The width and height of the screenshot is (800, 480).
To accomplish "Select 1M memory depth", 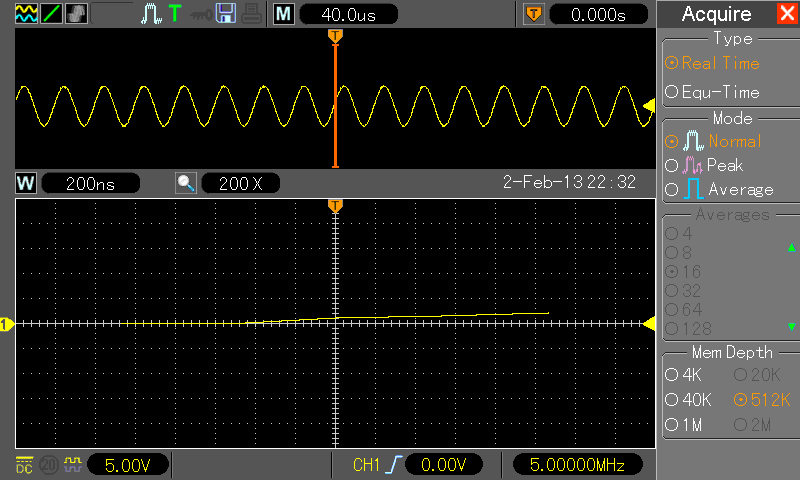I will (x=684, y=424).
